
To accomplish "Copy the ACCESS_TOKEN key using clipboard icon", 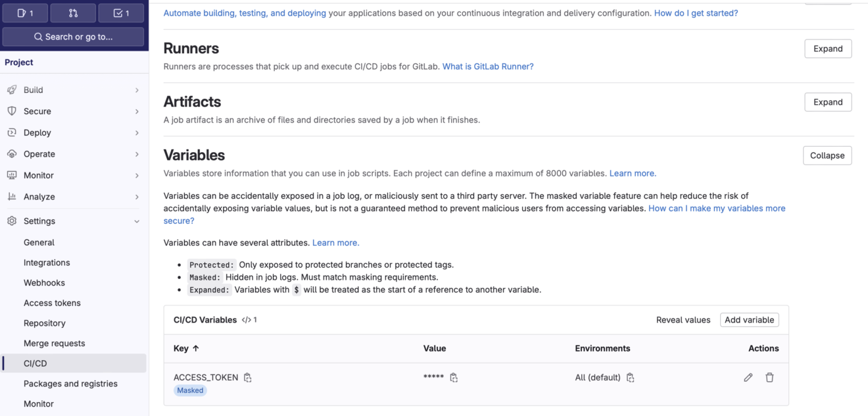I will pos(248,377).
